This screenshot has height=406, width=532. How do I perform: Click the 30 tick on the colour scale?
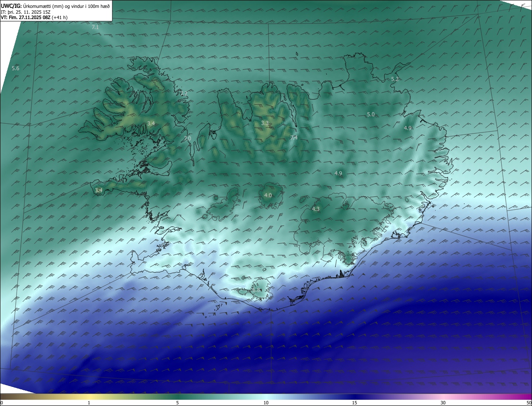443,403
